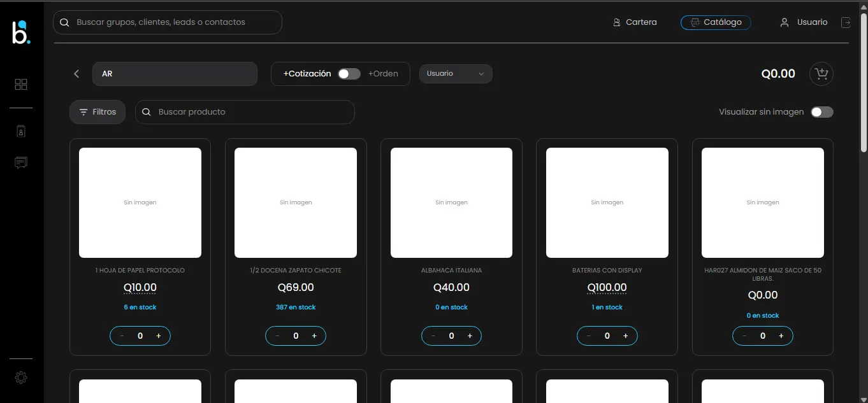
Task: Open the shopping cart icon
Action: [821, 74]
